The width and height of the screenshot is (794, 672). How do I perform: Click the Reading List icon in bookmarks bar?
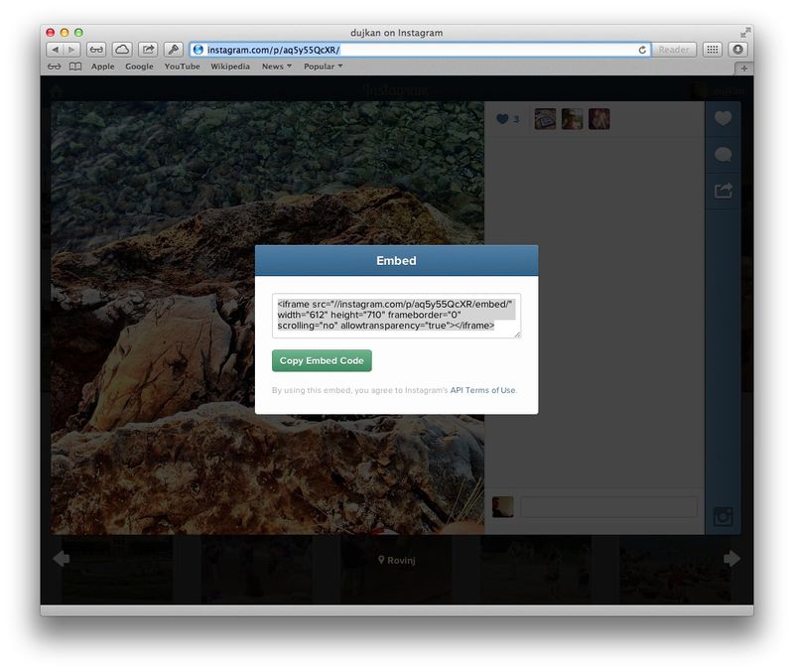coord(54,67)
